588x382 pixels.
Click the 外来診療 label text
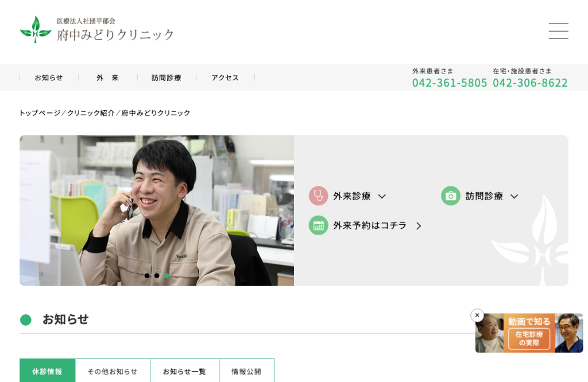(x=352, y=196)
